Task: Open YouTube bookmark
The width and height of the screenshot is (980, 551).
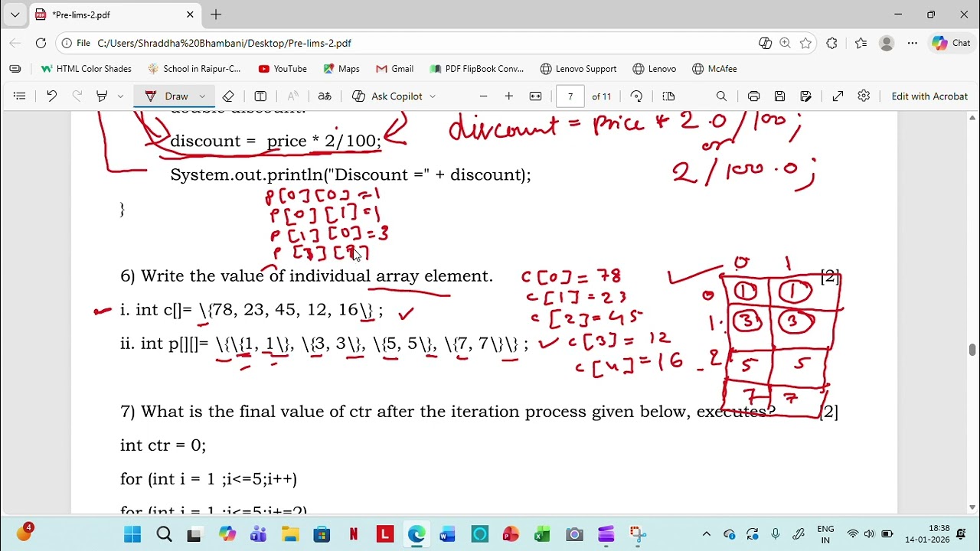Action: pyautogui.click(x=283, y=69)
